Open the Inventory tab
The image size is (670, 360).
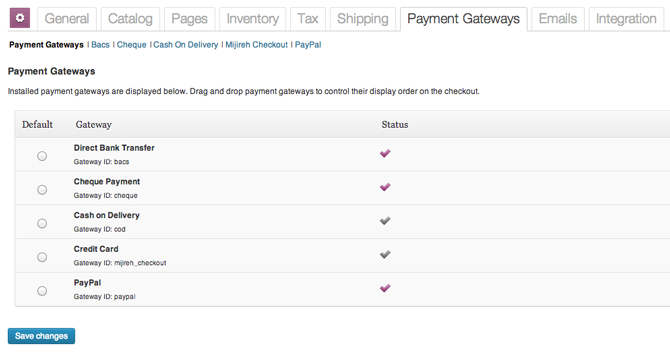[253, 19]
